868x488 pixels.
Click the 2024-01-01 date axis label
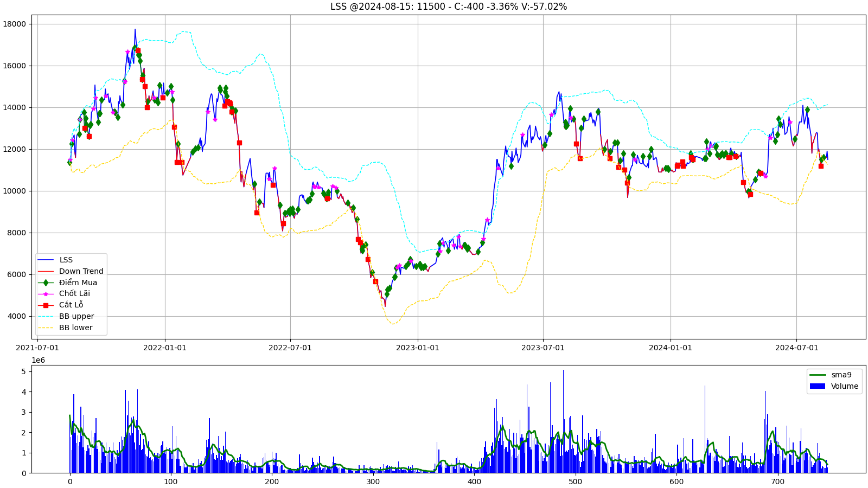671,348
